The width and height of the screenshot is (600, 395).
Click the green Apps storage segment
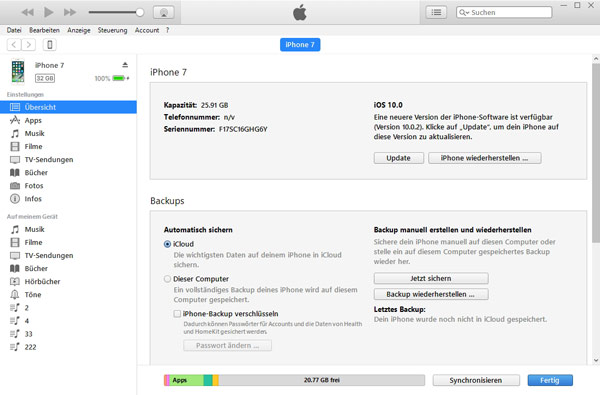pos(186,380)
